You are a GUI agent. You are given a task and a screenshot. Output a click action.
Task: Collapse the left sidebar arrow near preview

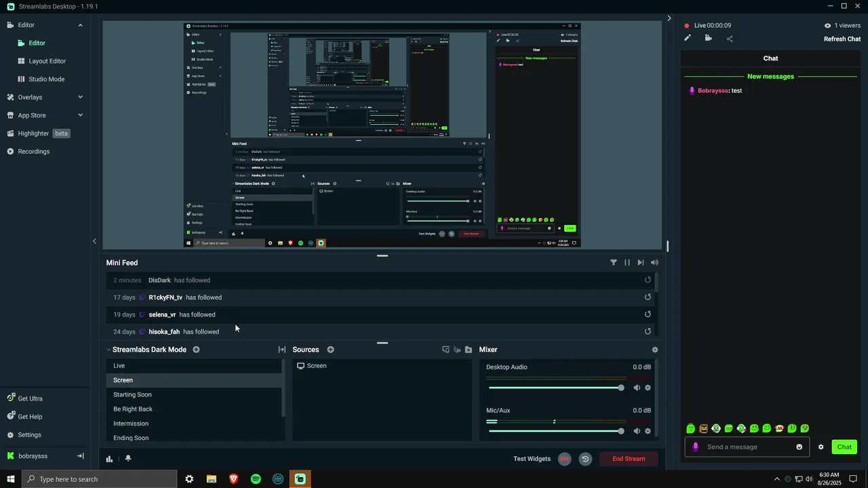click(94, 241)
